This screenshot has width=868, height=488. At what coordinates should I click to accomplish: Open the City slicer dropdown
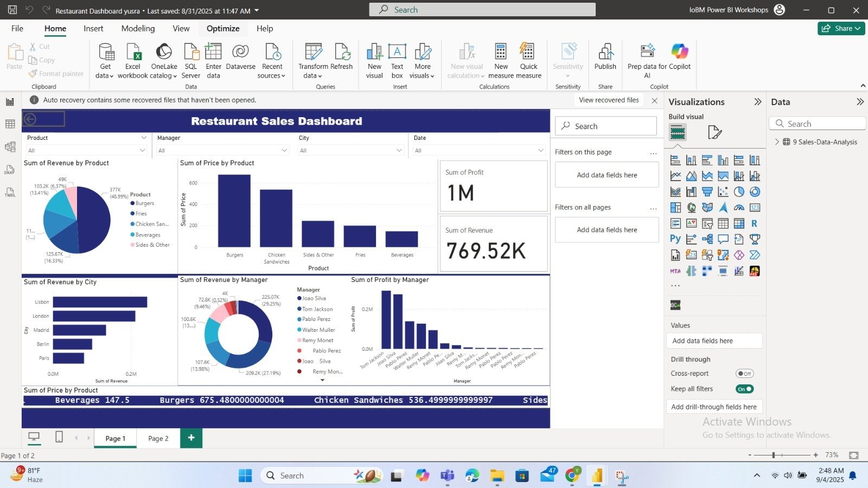[x=399, y=151]
